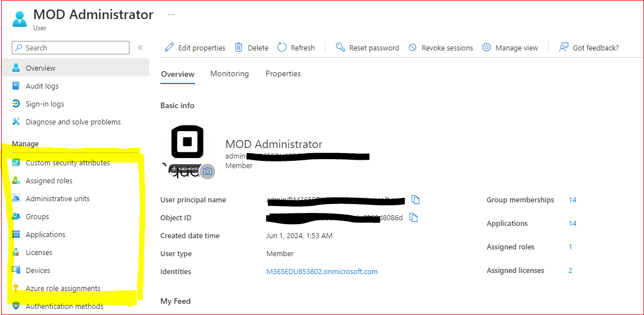Click the Sign-in logs icon
Screen dimensions: 644x315
point(16,104)
